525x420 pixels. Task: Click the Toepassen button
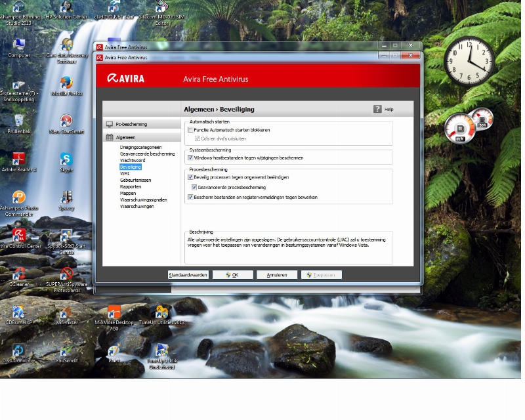pos(322,275)
